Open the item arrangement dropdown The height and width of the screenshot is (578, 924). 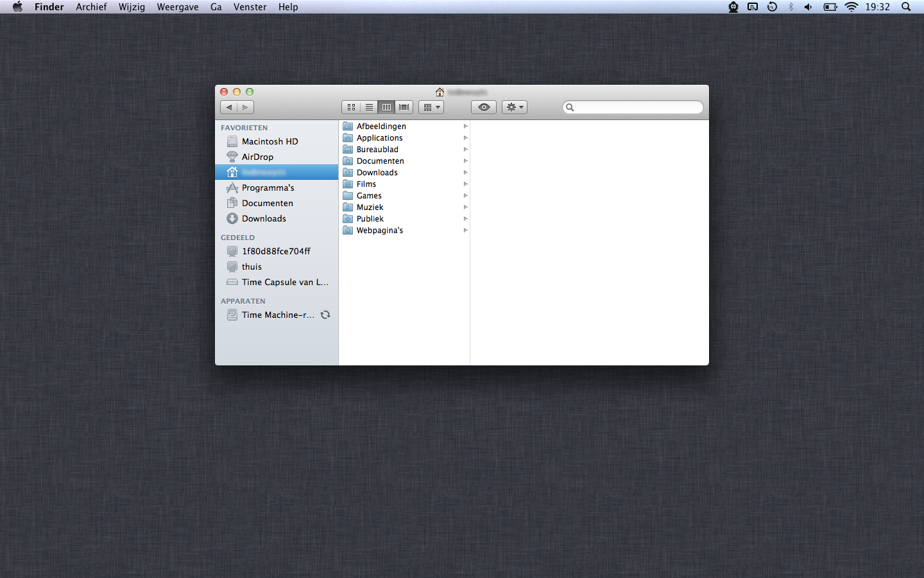point(431,107)
